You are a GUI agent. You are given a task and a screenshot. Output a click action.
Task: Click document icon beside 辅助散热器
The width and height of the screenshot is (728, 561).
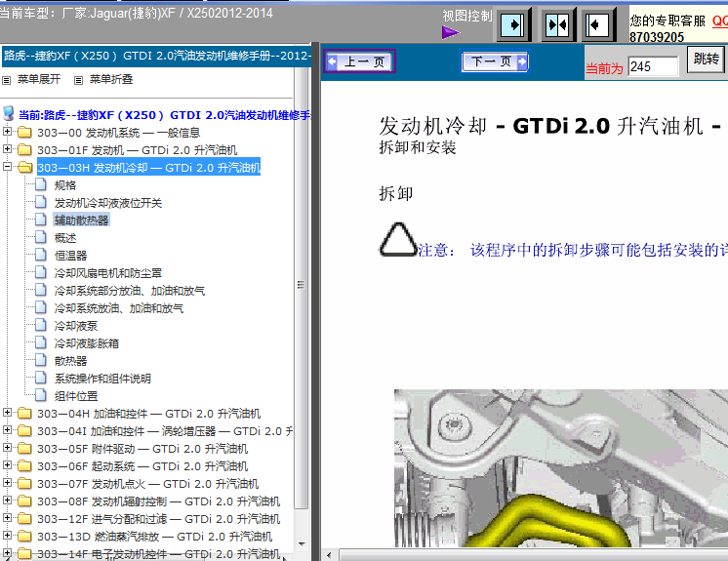click(x=41, y=220)
